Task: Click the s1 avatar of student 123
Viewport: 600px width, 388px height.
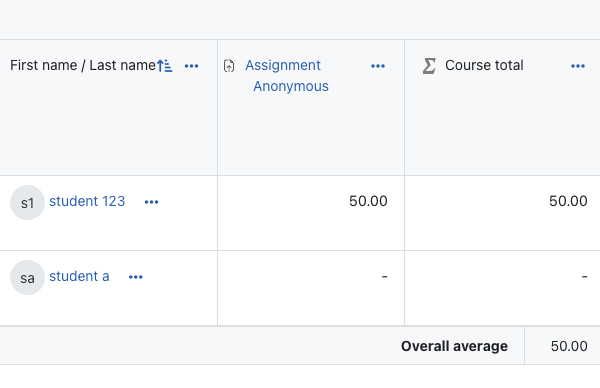Action: [x=27, y=202]
